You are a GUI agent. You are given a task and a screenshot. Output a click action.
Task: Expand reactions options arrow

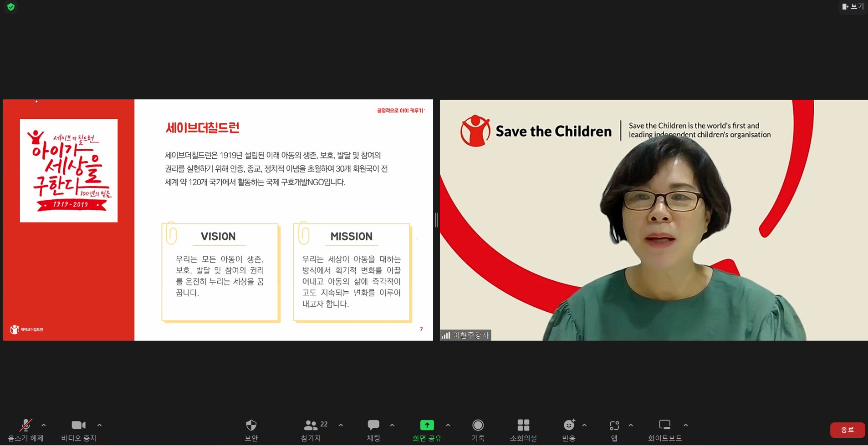point(584,425)
